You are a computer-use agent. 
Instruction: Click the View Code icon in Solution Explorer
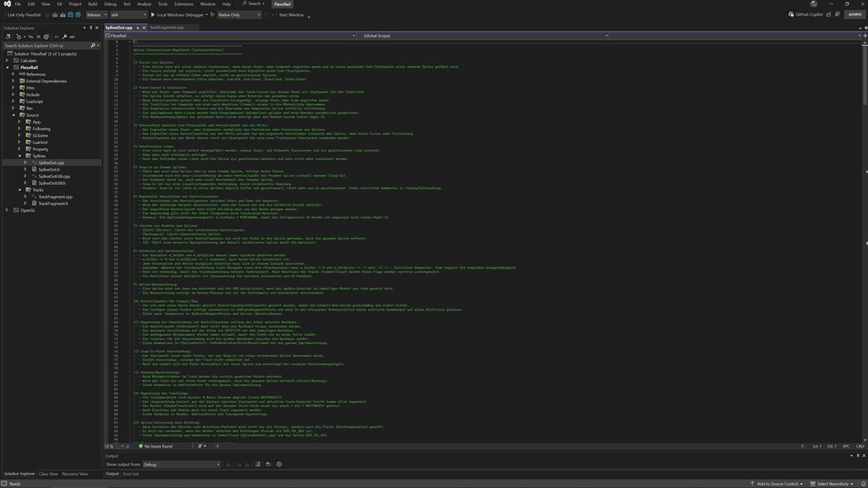coord(56,37)
